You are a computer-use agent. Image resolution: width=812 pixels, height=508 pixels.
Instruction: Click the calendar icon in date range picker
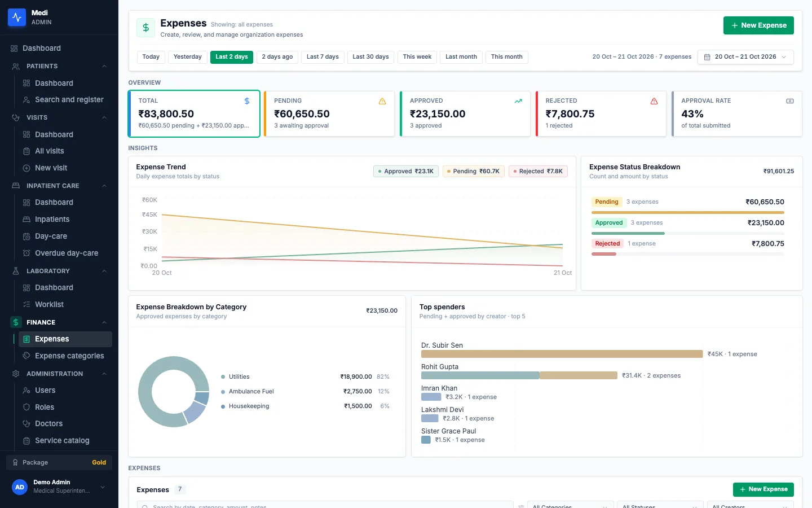click(x=707, y=57)
